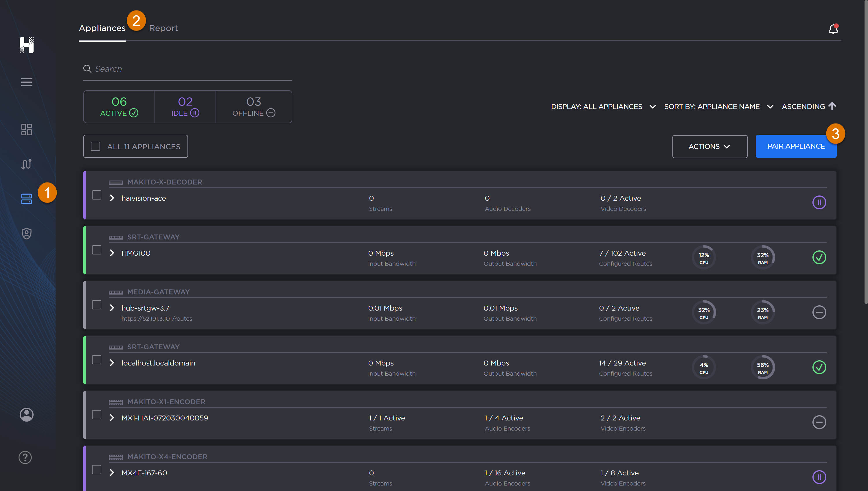This screenshot has height=491, width=868.
Task: Open the user account icon
Action: point(26,414)
